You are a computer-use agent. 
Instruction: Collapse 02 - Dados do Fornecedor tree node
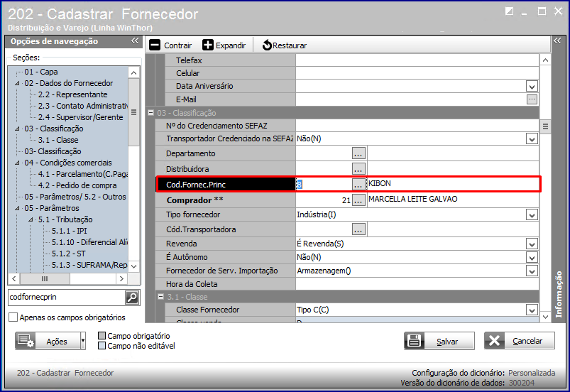pyautogui.click(x=17, y=83)
